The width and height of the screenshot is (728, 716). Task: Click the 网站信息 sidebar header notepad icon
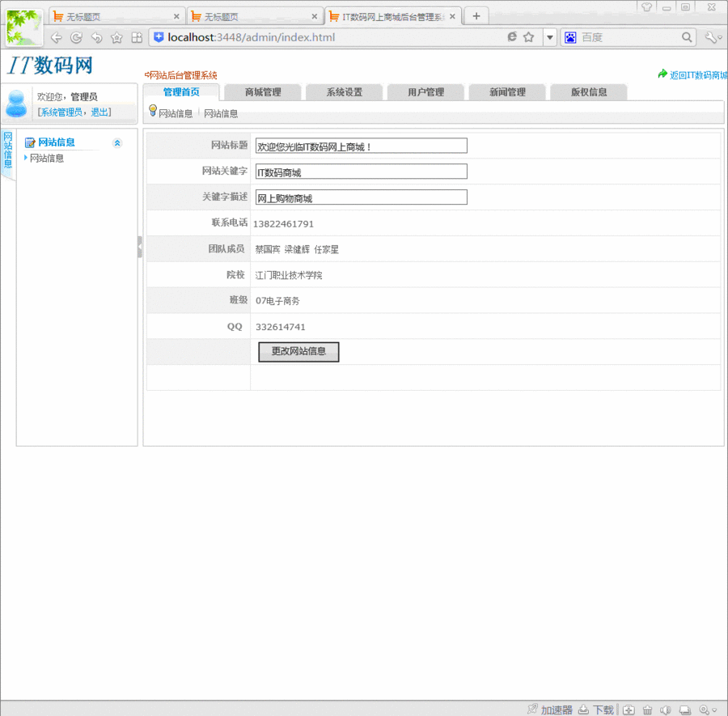(30, 142)
